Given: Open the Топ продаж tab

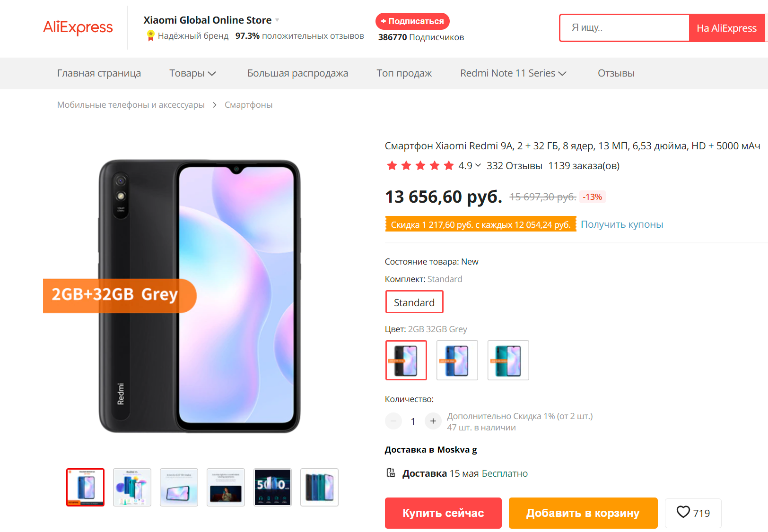Looking at the screenshot, I should click(x=404, y=73).
